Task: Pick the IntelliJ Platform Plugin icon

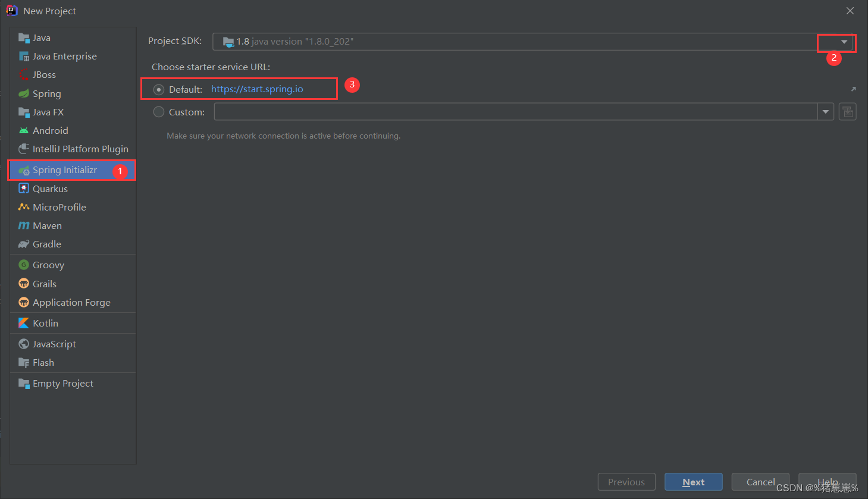Action: 24,149
